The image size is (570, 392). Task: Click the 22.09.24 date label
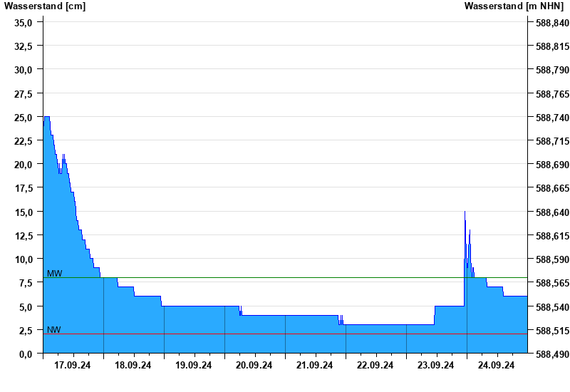375,365
